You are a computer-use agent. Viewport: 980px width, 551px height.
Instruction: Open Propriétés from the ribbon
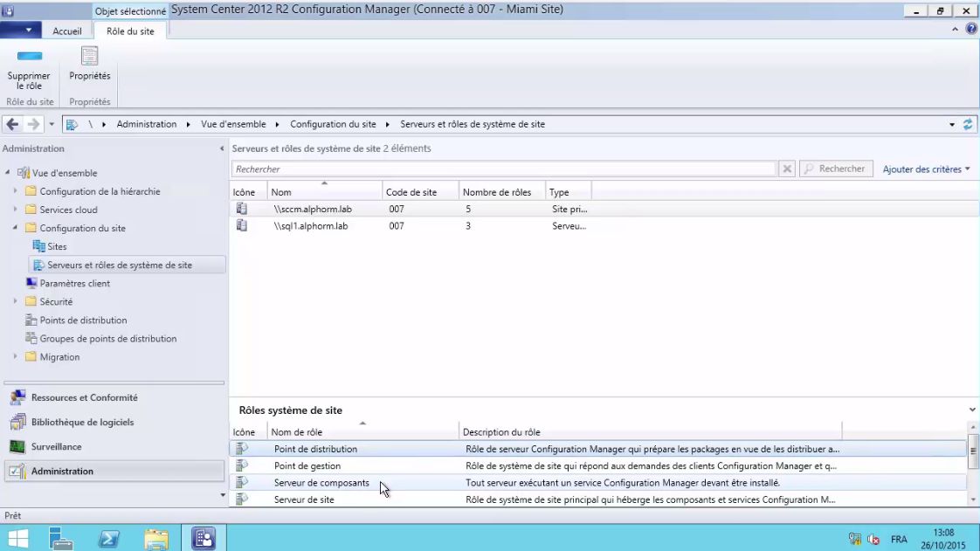[x=89, y=65]
